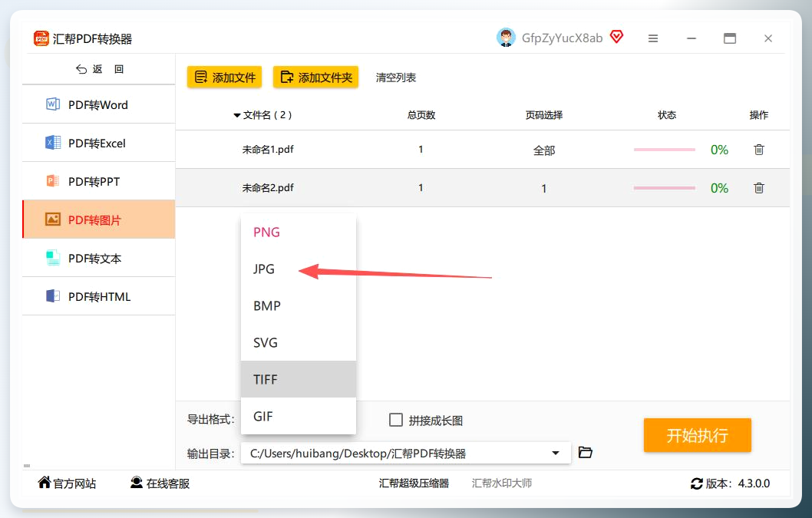The image size is (812, 518).
Task: Click the progress bar of 未命名1.pdf
Action: point(665,150)
